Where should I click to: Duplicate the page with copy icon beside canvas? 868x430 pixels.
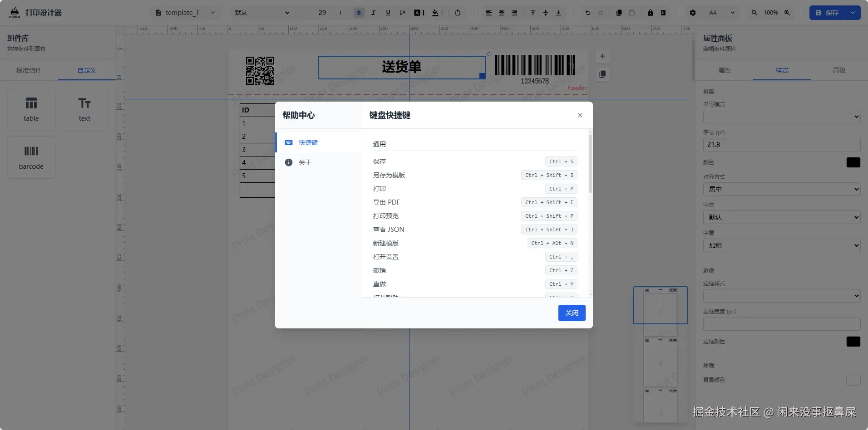[x=602, y=74]
